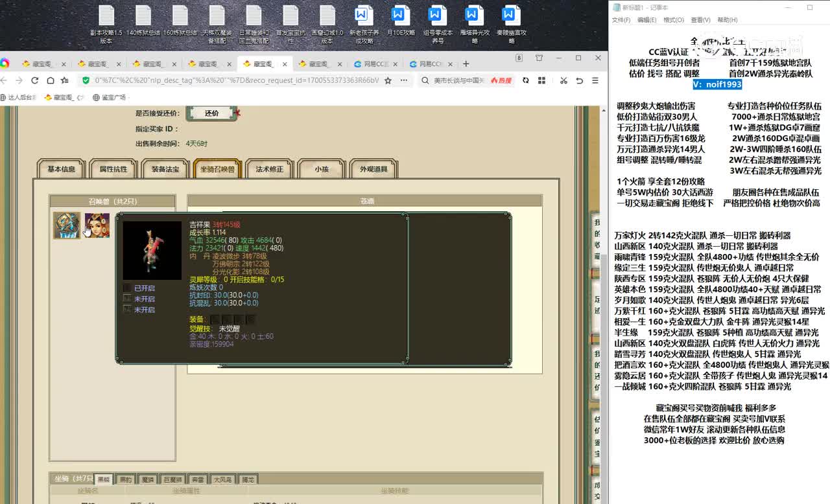Select mount tab 魔镇

[x=147, y=479]
